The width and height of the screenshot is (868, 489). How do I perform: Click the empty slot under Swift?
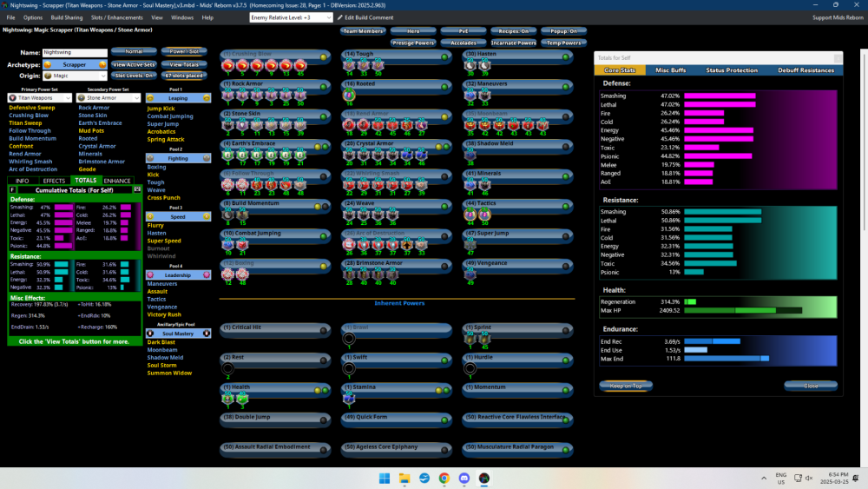[349, 368]
